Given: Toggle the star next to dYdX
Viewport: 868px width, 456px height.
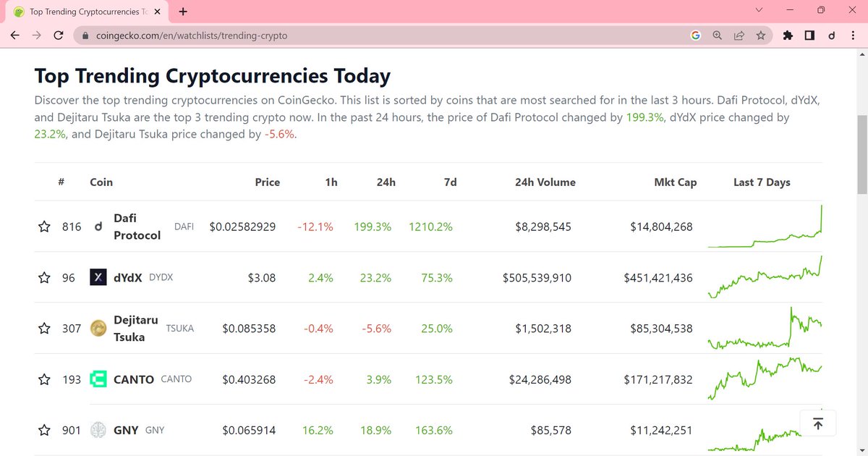Looking at the screenshot, I should point(44,277).
